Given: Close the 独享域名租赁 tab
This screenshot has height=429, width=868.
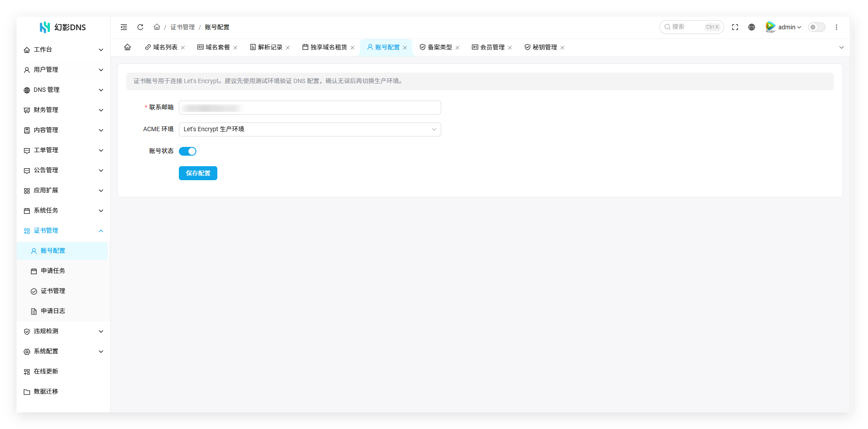Looking at the screenshot, I should [352, 48].
